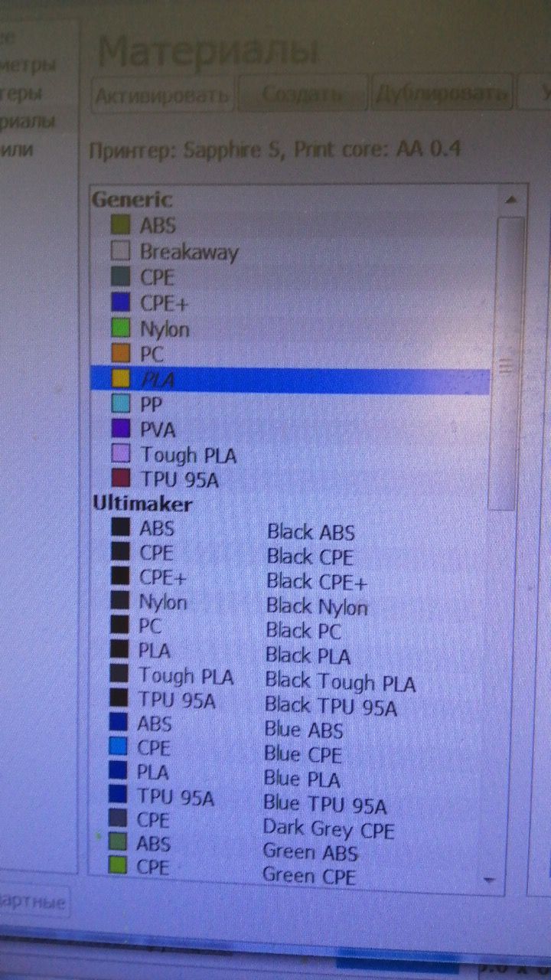Select Generic Breakaway white swatch
The height and width of the screenshot is (980, 551).
coord(120,251)
